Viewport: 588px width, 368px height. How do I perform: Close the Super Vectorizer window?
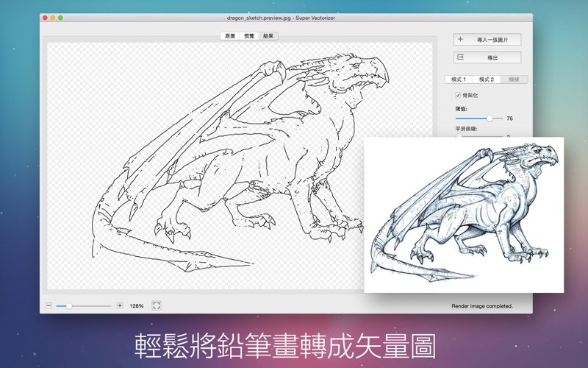click(x=45, y=18)
